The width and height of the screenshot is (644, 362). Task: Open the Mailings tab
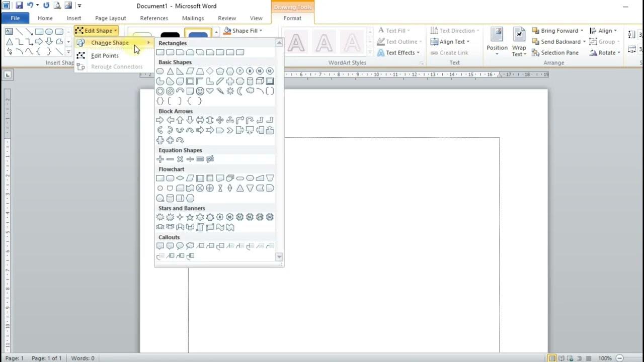tap(193, 18)
